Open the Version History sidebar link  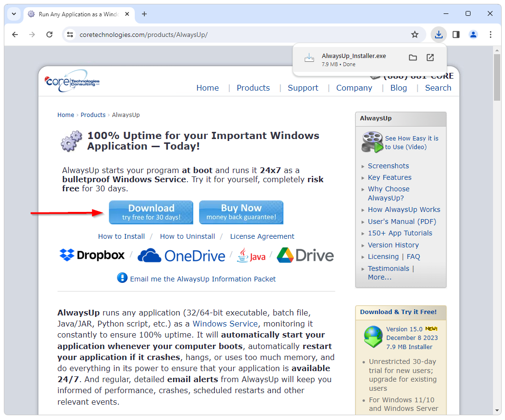393,245
